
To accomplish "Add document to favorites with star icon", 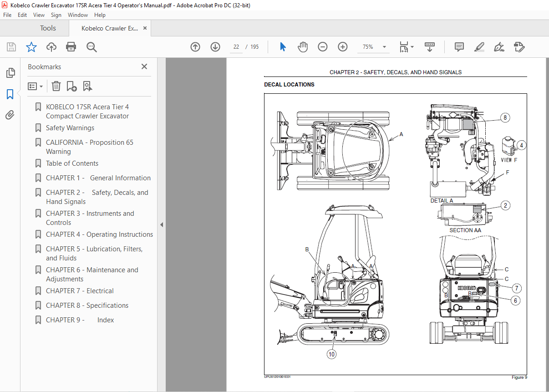I will click(31, 47).
